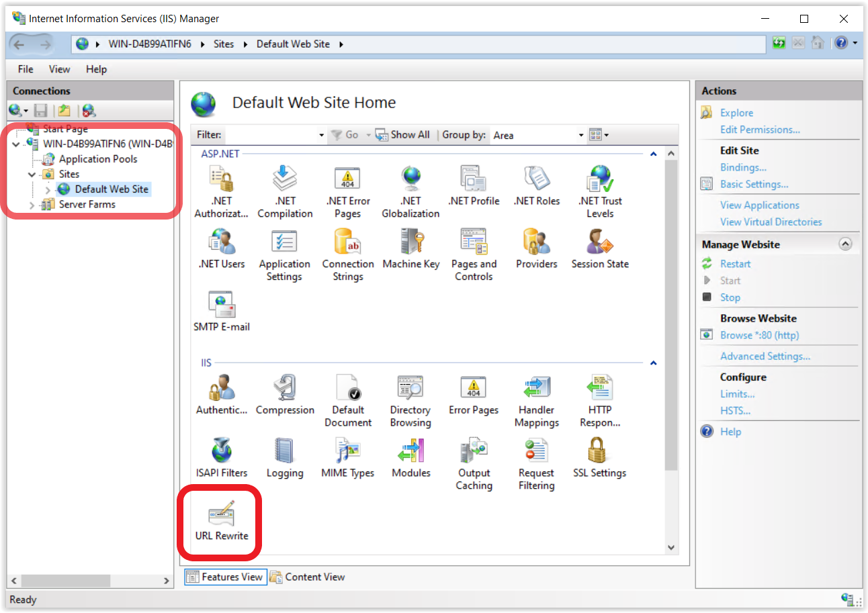Open the View menu
868x613 pixels.
(59, 69)
